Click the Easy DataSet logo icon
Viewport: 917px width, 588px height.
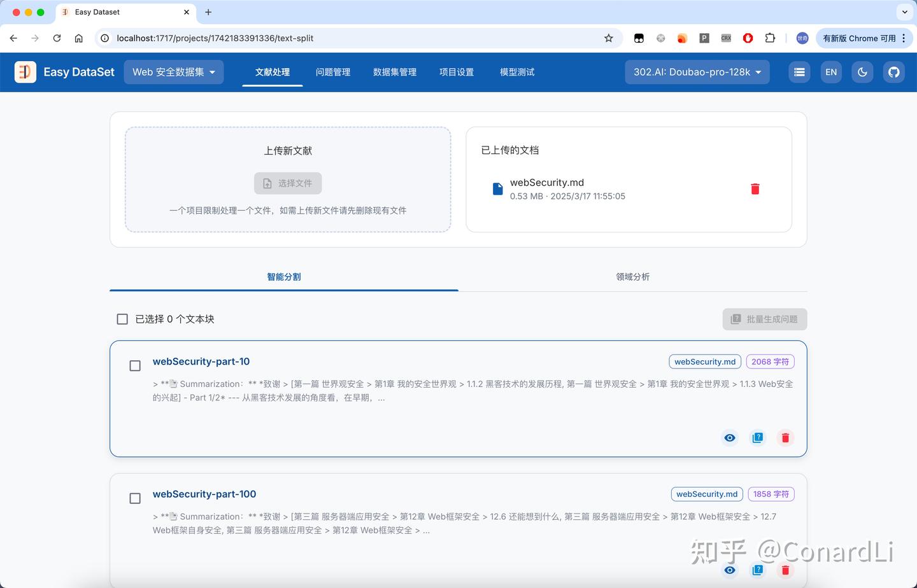pyautogui.click(x=25, y=72)
